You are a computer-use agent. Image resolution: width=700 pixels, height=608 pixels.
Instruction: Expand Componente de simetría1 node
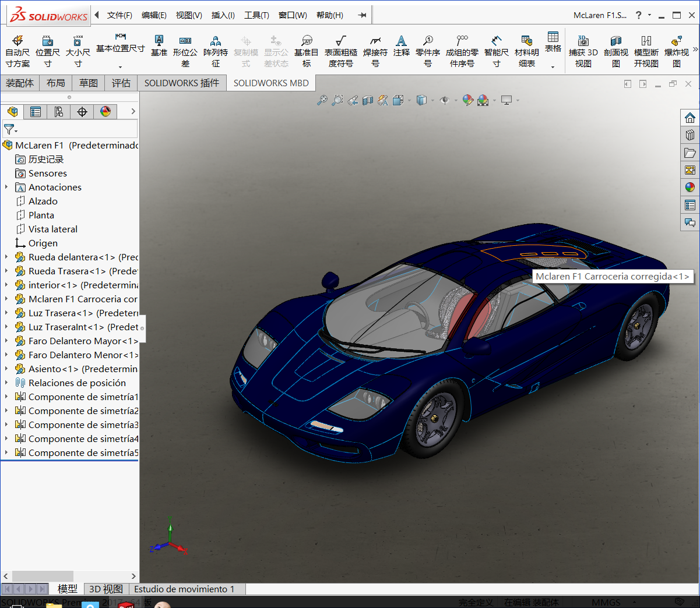point(6,397)
